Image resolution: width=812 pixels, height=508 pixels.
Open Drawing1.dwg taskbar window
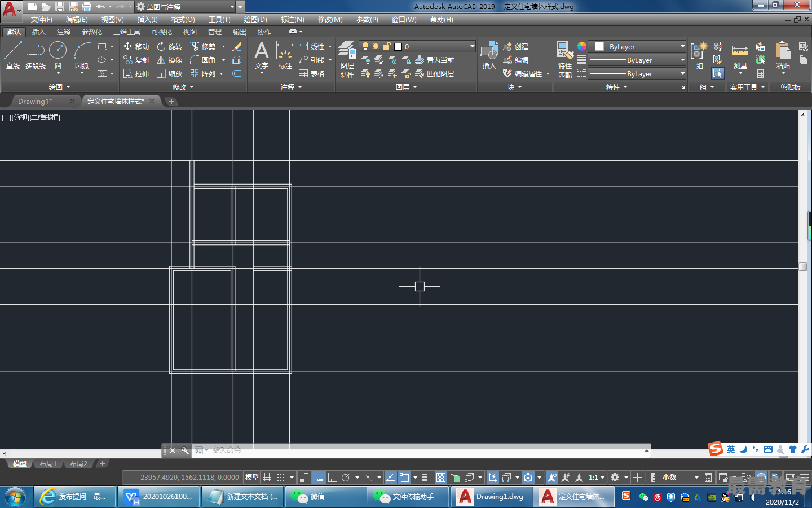(x=492, y=497)
